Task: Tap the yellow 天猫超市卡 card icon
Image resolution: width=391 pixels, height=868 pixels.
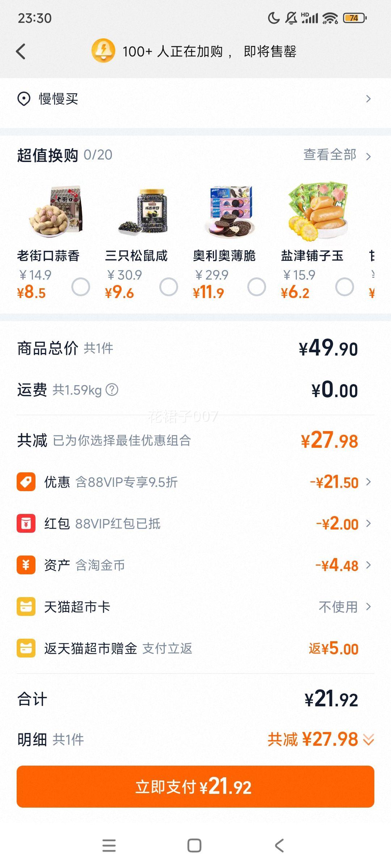Action: click(x=26, y=607)
